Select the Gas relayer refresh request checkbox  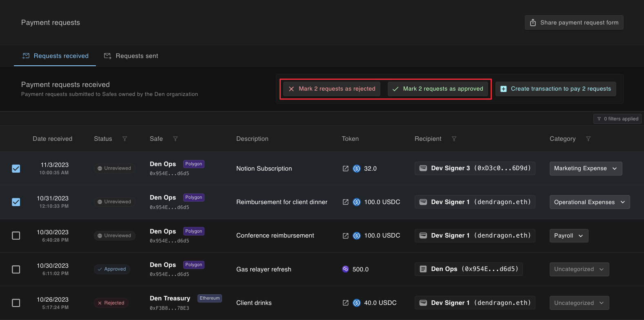(x=16, y=269)
